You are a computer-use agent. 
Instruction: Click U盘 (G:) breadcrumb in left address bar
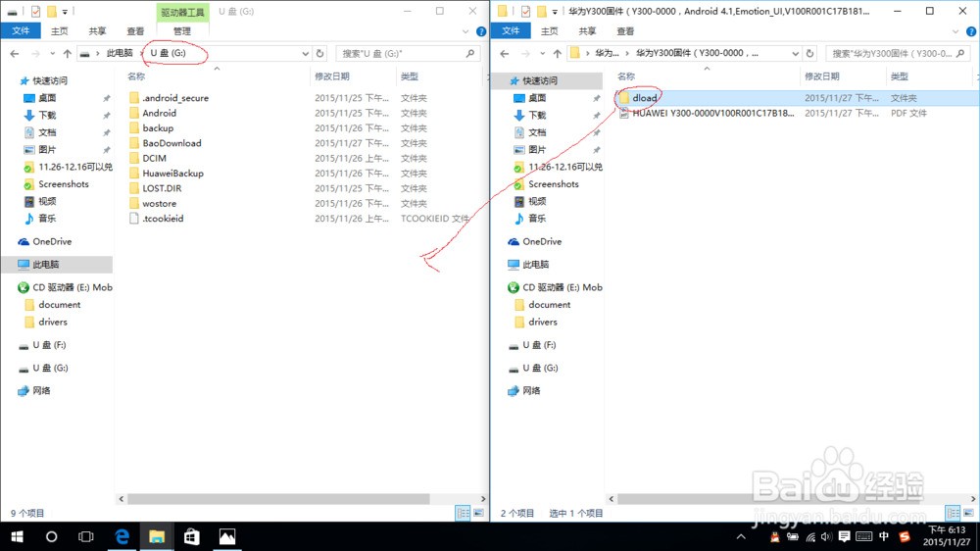(x=168, y=53)
